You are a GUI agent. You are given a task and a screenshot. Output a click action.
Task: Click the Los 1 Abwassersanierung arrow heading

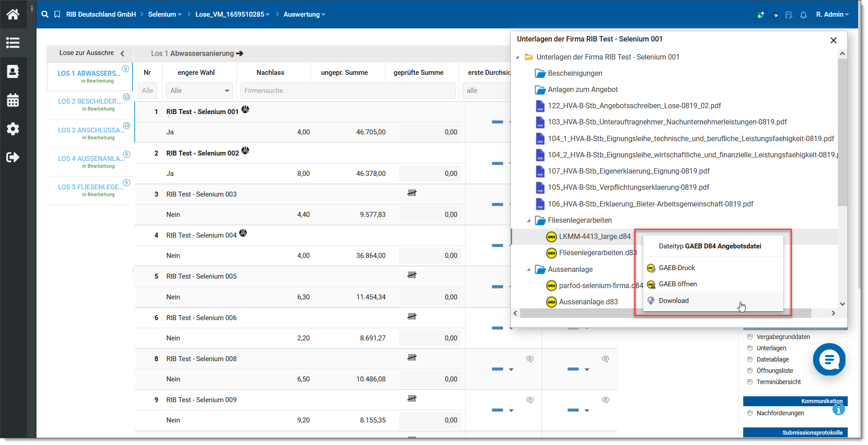[x=197, y=54]
